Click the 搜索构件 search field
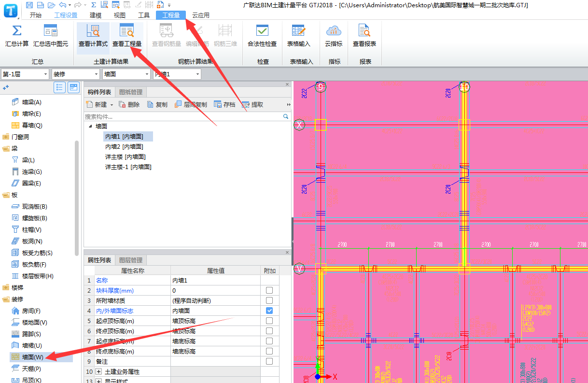Screen dimensions: 588x383 (x=183, y=116)
